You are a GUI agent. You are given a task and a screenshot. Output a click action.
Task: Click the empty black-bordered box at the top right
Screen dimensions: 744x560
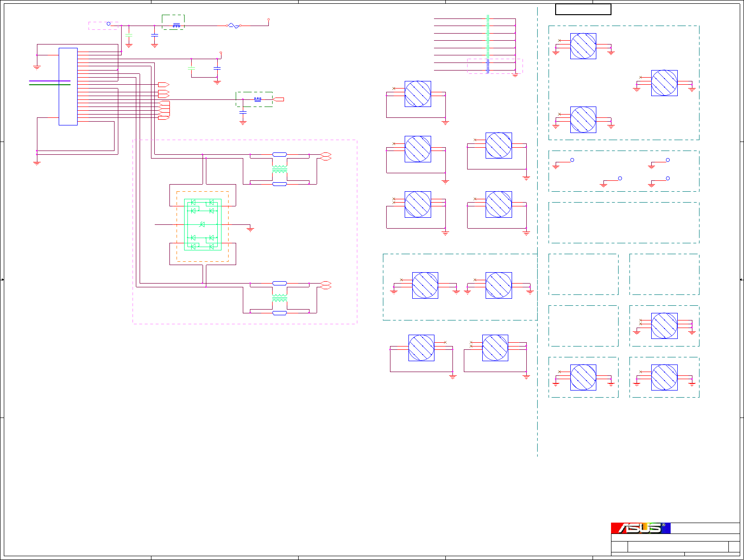(x=583, y=9)
